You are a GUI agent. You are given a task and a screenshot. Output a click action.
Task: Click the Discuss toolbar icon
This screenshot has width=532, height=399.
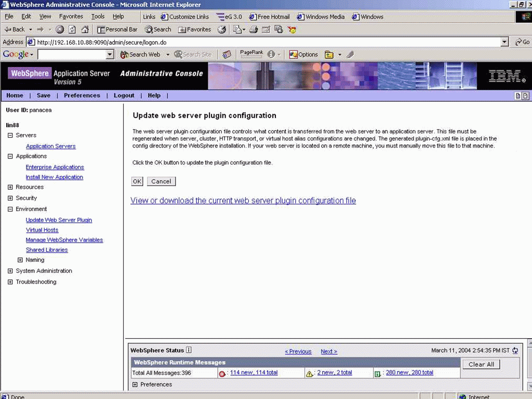[278, 30]
